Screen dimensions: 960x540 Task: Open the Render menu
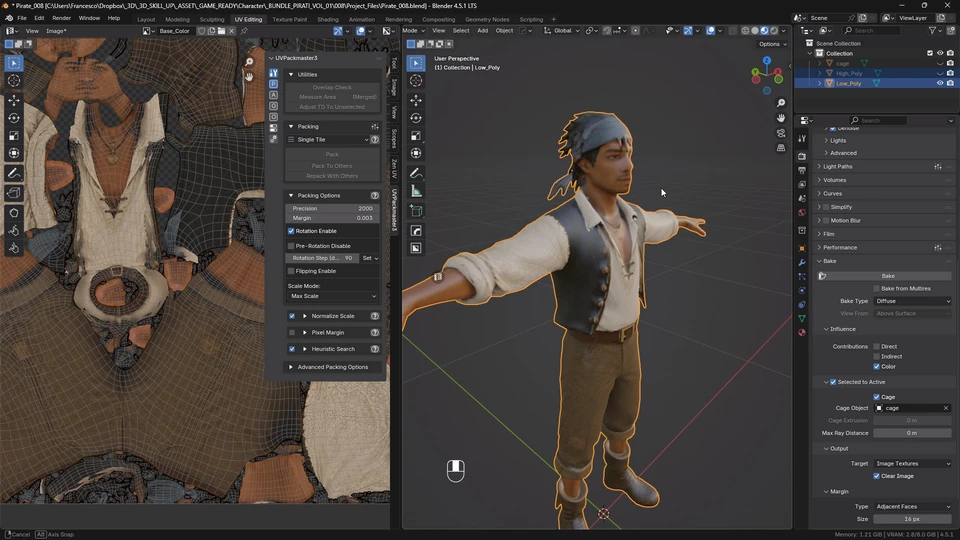pos(61,18)
